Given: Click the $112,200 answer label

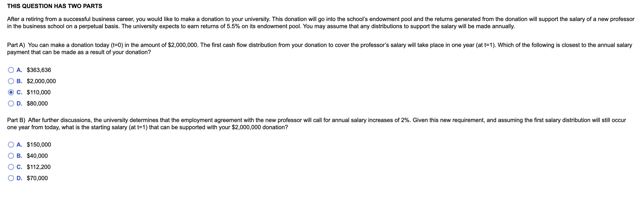Looking at the screenshot, I should tap(38, 167).
